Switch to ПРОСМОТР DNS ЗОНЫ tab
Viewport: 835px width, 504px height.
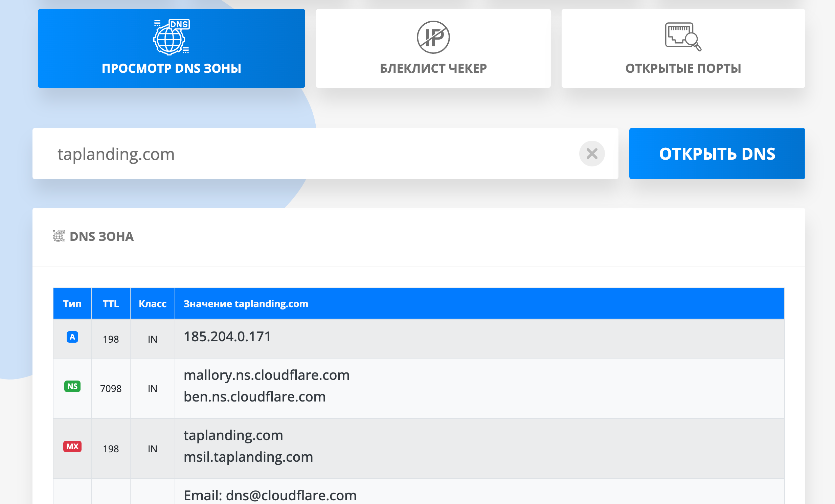point(171,68)
